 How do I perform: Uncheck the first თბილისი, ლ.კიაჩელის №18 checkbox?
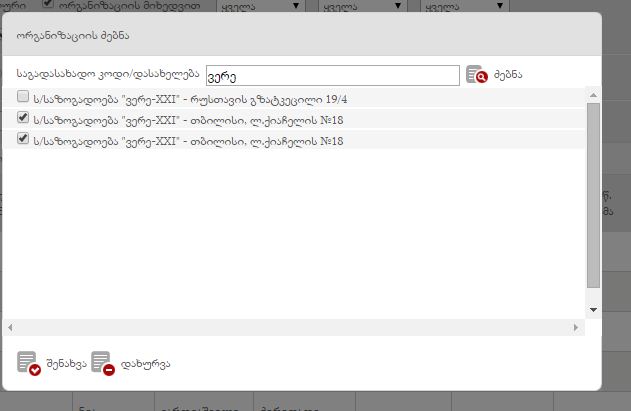pos(23,119)
